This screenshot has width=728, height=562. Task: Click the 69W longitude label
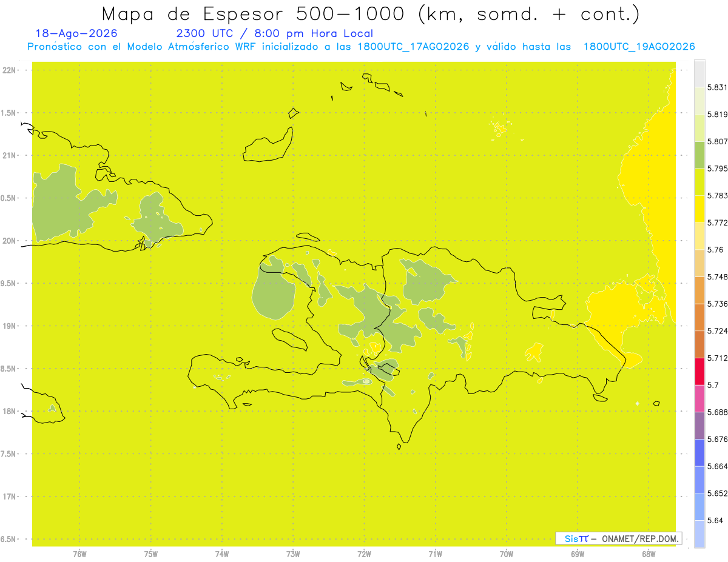point(577,554)
